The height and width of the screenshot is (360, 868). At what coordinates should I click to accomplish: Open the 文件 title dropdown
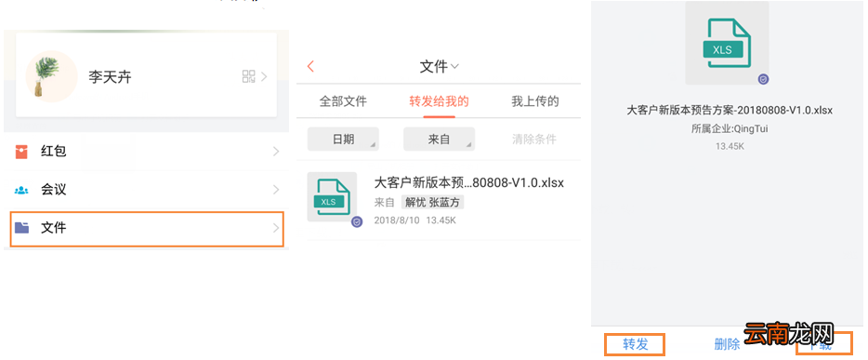point(439,66)
